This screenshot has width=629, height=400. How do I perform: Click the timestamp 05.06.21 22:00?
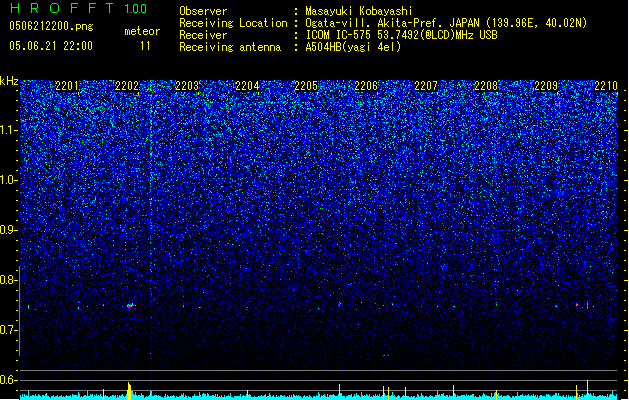[x=51, y=46]
